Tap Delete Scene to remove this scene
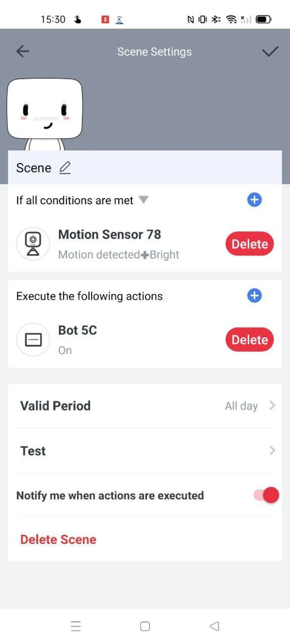 58,539
